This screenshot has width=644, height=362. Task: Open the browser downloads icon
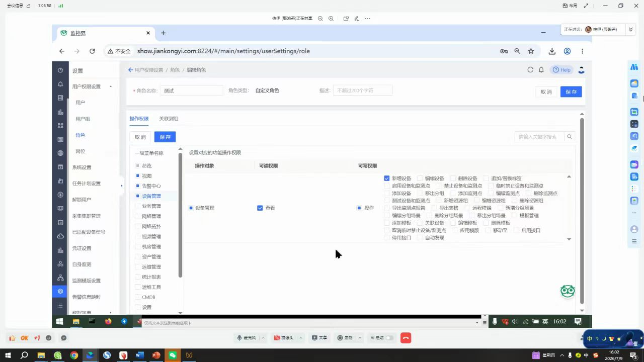(552, 51)
